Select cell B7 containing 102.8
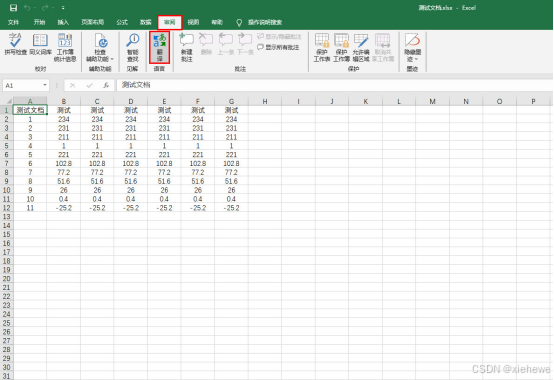 (64, 164)
